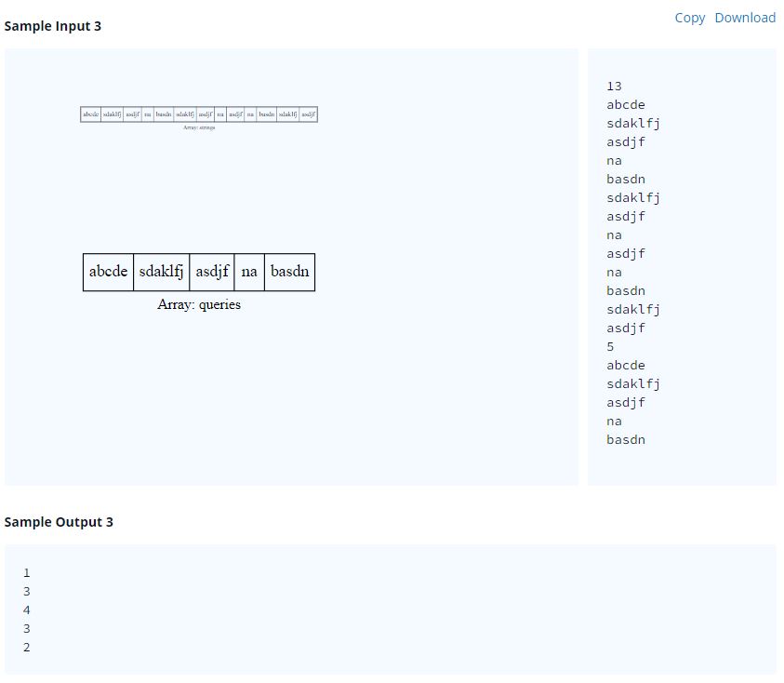The image size is (784, 683).
Task: Click the Download link
Action: pos(745,18)
